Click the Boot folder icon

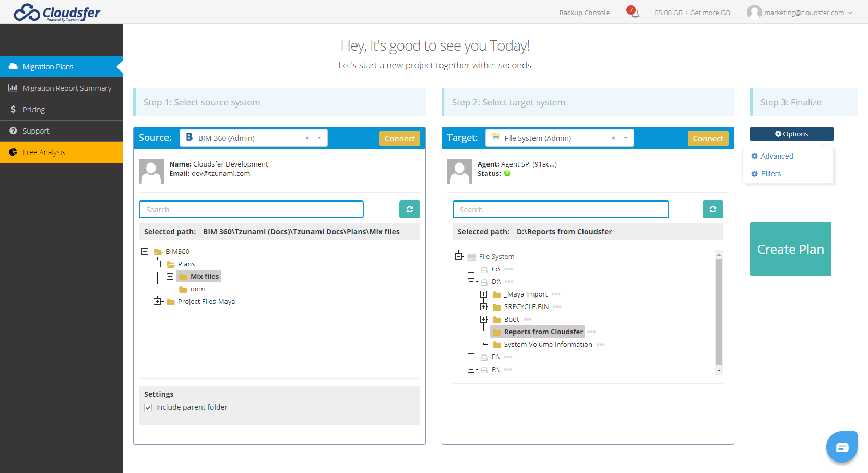497,320
